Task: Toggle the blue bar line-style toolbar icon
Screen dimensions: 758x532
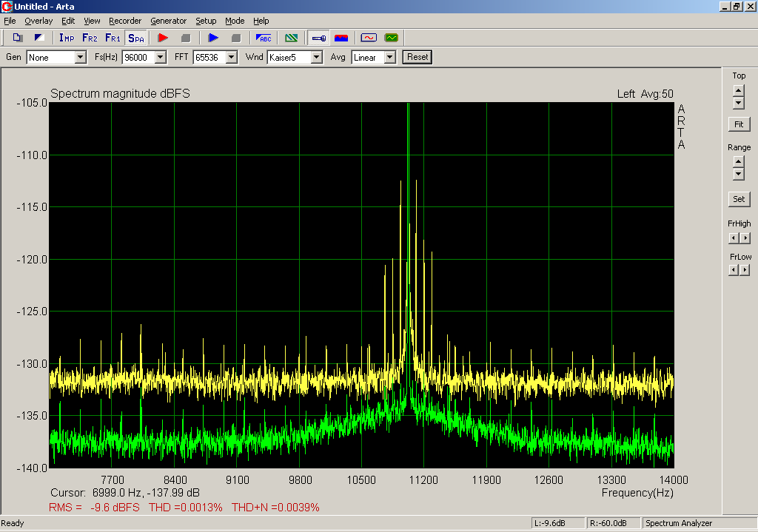Action: (x=318, y=38)
